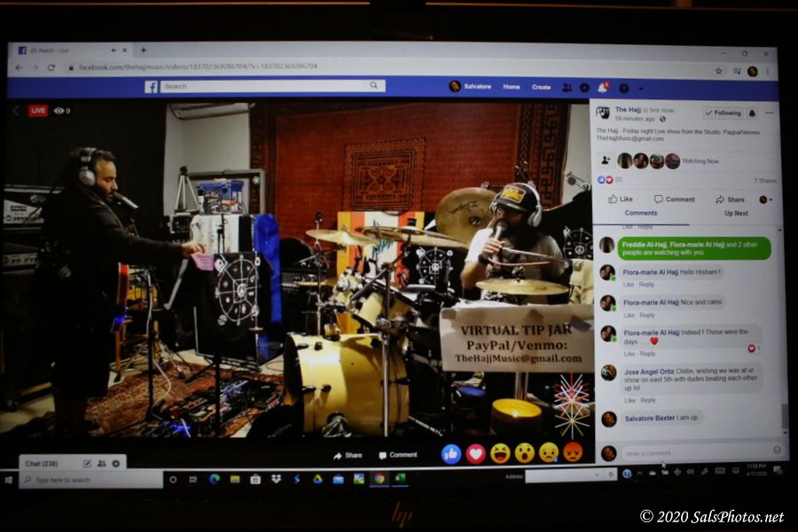Toggle live notification bell beside Following

(752, 113)
